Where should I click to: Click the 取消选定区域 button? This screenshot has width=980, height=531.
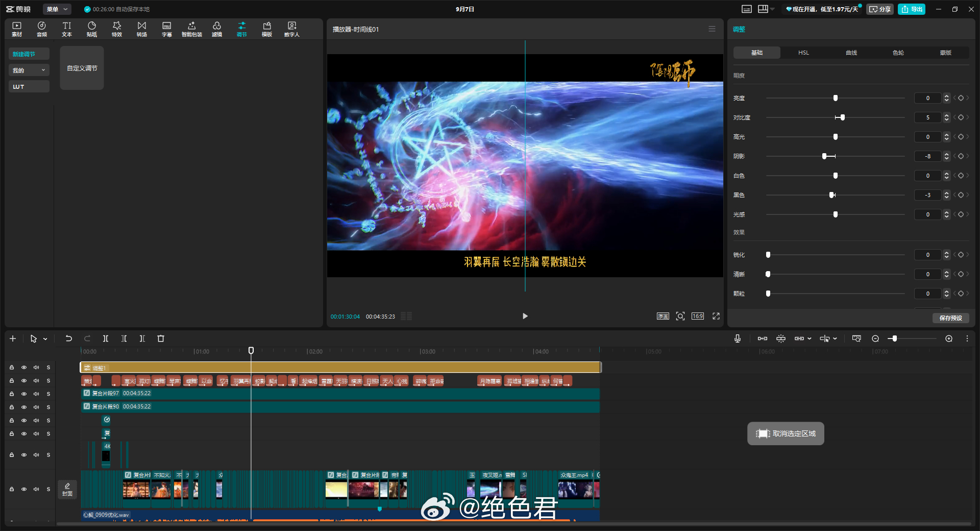point(786,433)
